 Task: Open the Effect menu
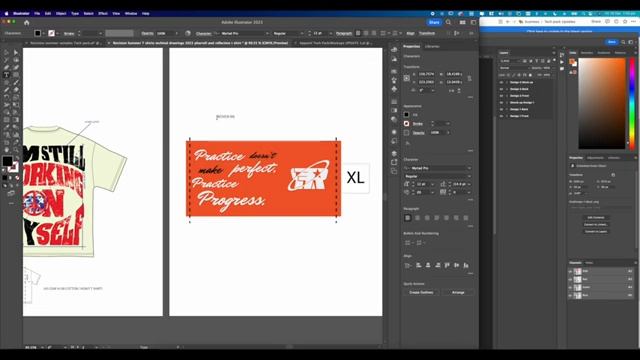[103, 13]
